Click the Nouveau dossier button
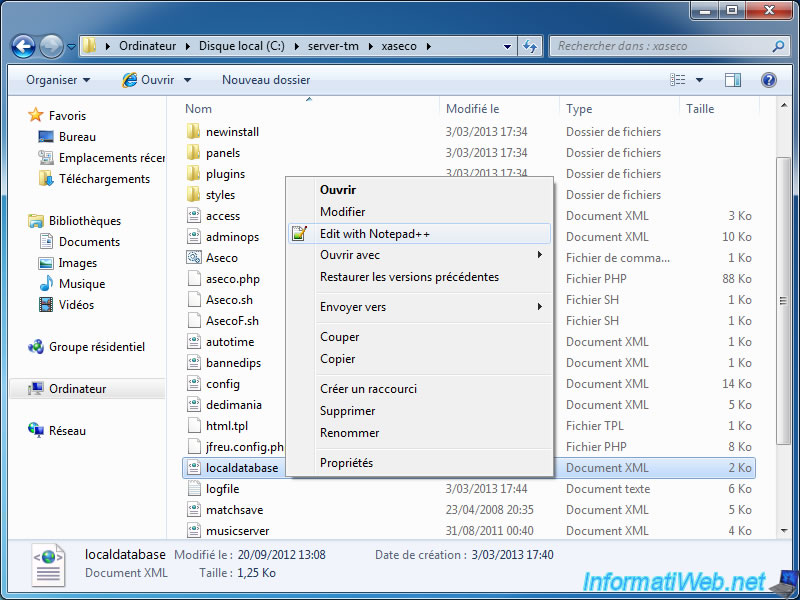This screenshot has width=800, height=600. [266, 80]
